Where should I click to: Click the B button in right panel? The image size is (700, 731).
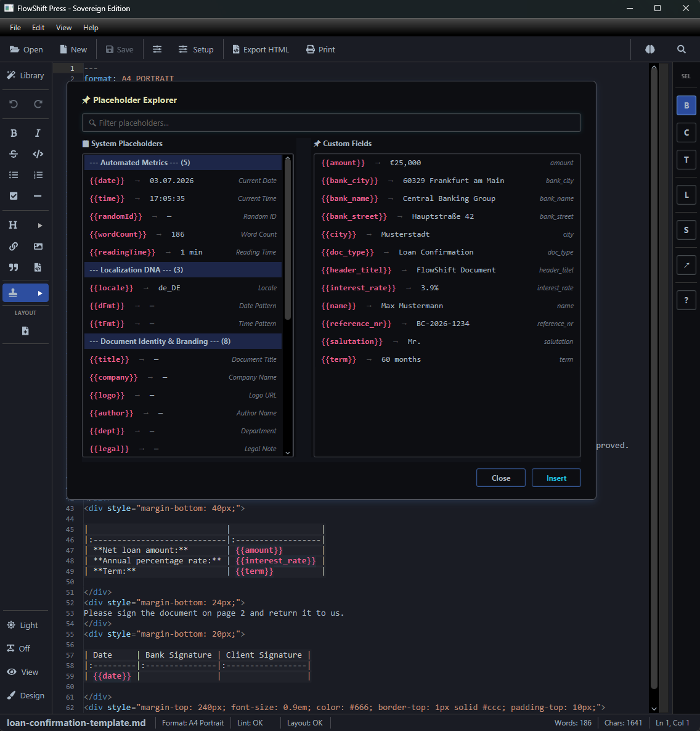click(x=686, y=105)
